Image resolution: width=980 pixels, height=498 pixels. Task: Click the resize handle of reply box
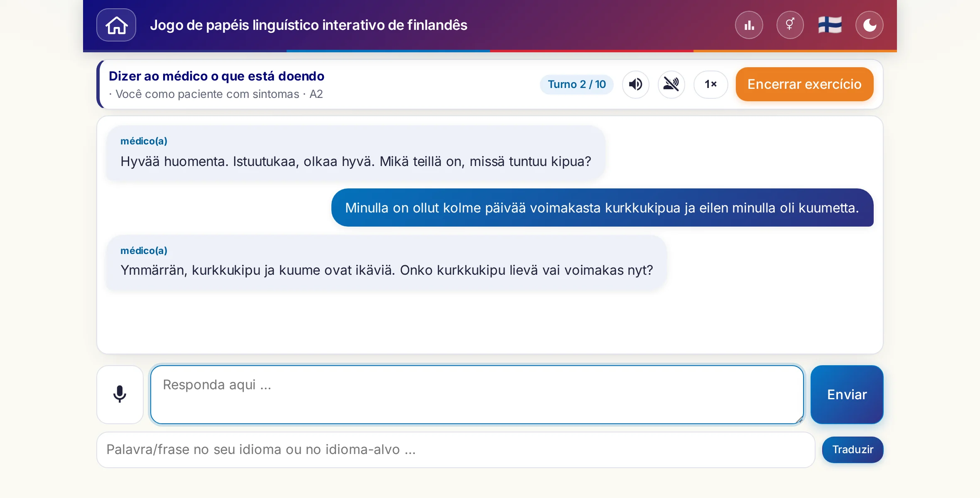click(799, 419)
